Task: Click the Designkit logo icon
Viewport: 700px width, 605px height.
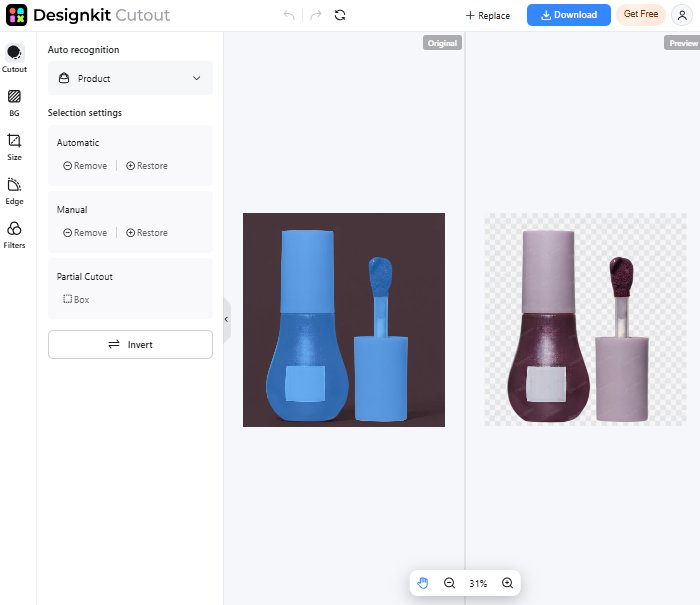Action: click(17, 15)
